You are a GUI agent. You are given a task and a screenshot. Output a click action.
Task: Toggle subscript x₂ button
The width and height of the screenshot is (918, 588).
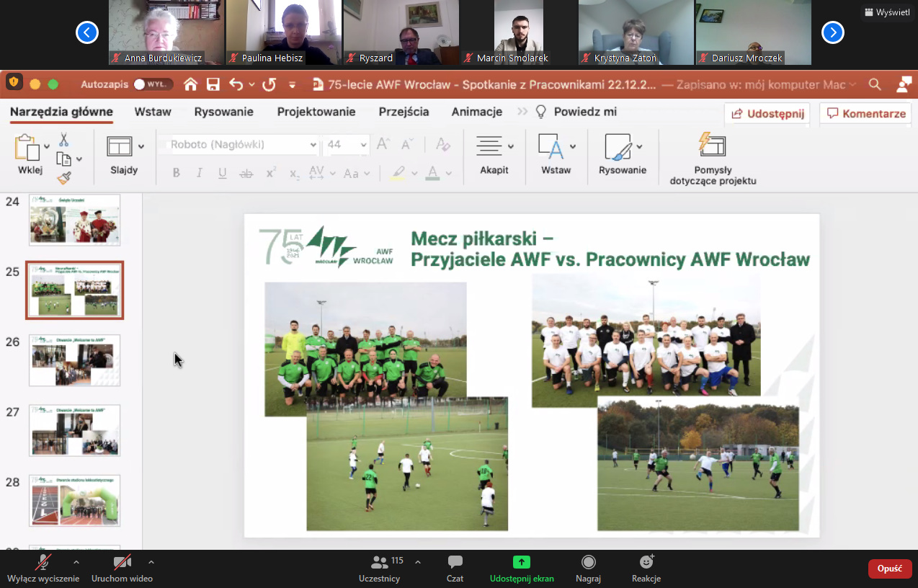coord(294,174)
